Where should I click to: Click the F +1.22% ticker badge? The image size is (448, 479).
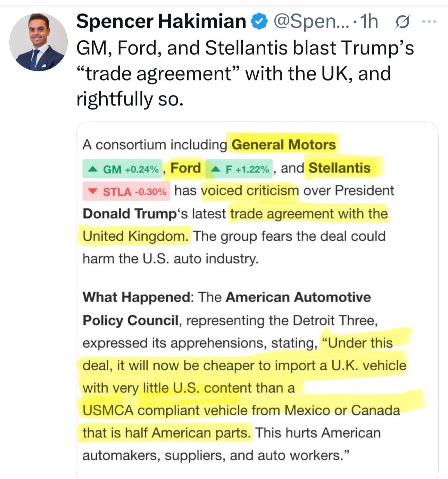coord(239,169)
